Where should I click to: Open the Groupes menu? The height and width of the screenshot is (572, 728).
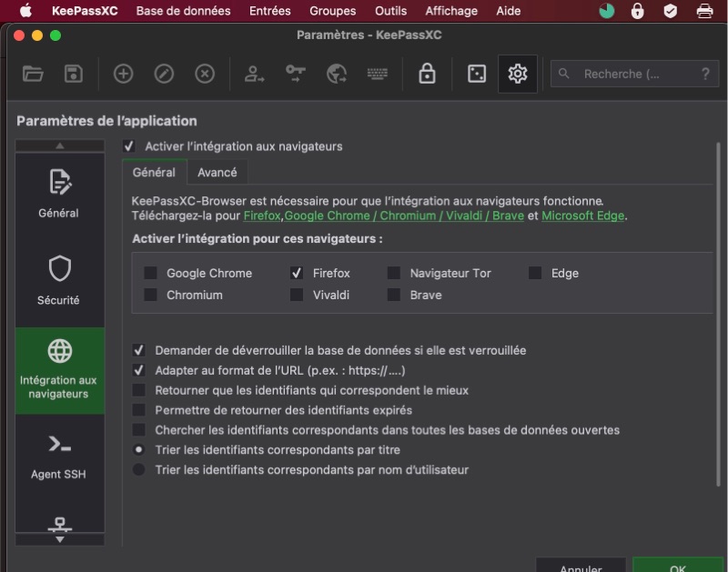click(x=332, y=11)
